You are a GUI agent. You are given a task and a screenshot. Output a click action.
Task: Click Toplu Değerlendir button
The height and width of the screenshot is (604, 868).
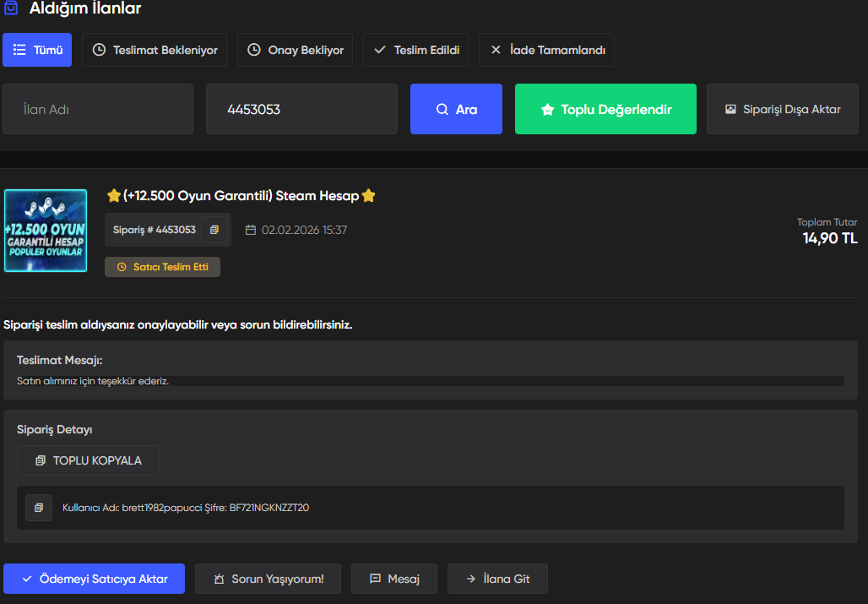[x=605, y=109]
